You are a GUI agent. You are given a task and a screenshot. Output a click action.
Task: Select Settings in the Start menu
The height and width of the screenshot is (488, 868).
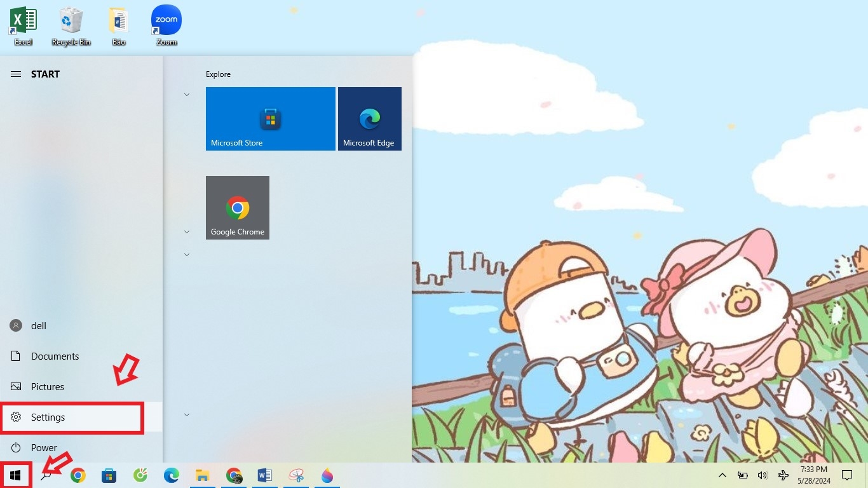click(x=72, y=417)
